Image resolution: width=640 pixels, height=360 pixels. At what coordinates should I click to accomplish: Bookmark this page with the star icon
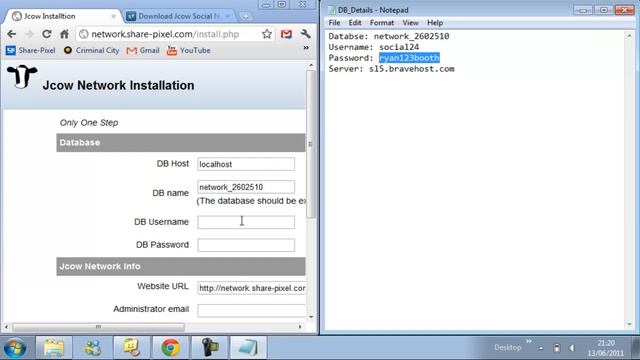pos(267,34)
